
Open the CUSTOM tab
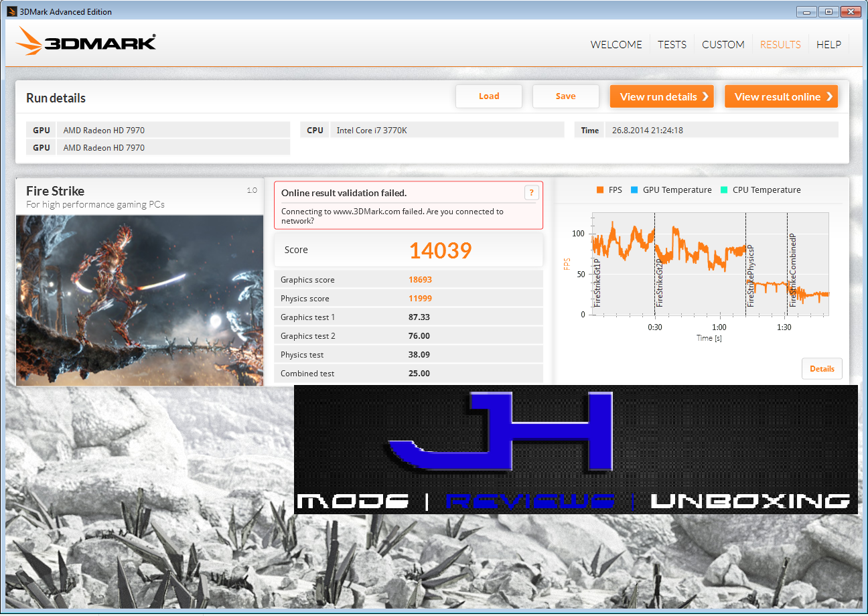coord(723,44)
